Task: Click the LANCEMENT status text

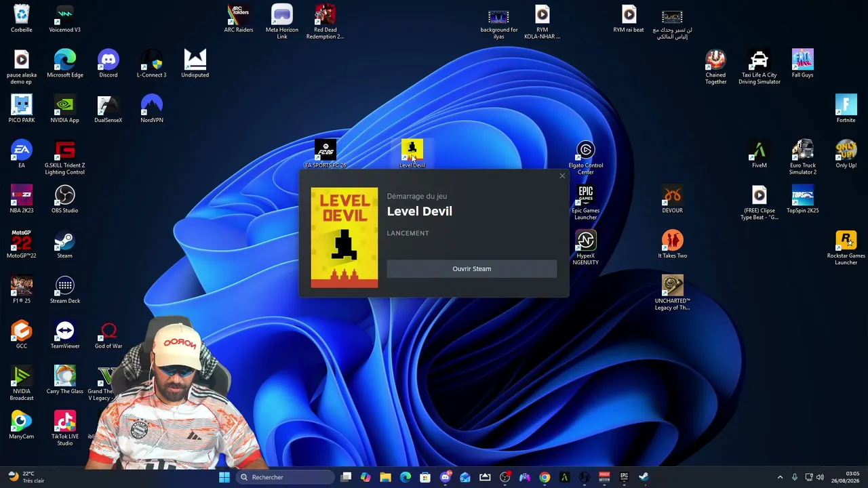Action: (x=408, y=233)
